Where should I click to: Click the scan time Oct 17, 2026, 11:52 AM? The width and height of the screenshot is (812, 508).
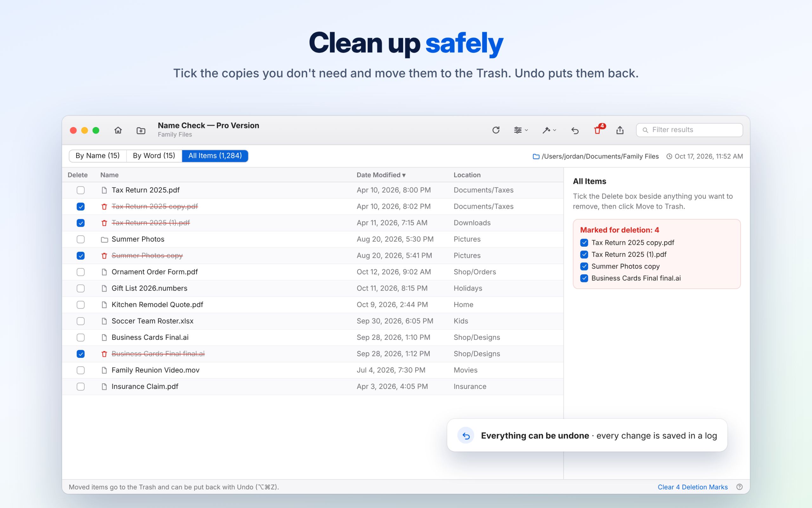(x=704, y=156)
